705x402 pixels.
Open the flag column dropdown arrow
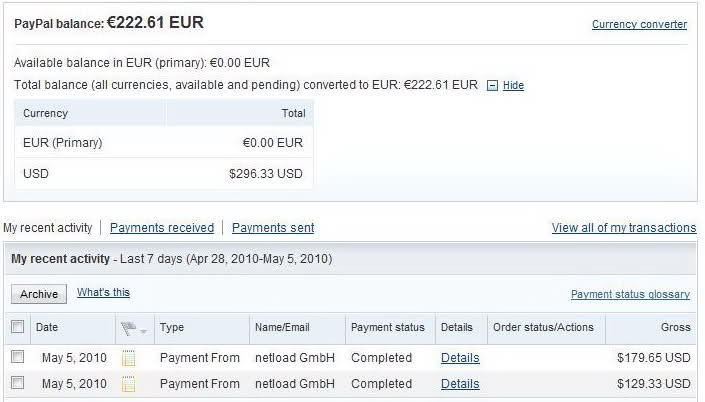click(x=143, y=332)
